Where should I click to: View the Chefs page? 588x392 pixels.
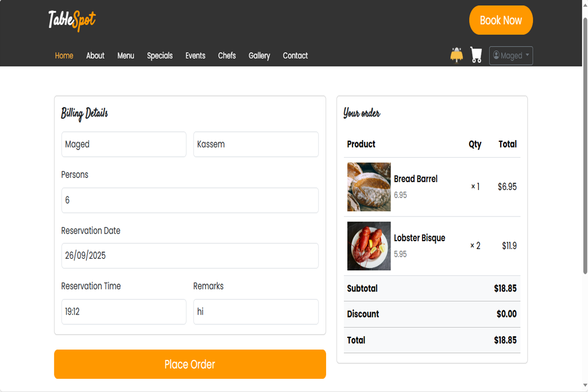227,56
